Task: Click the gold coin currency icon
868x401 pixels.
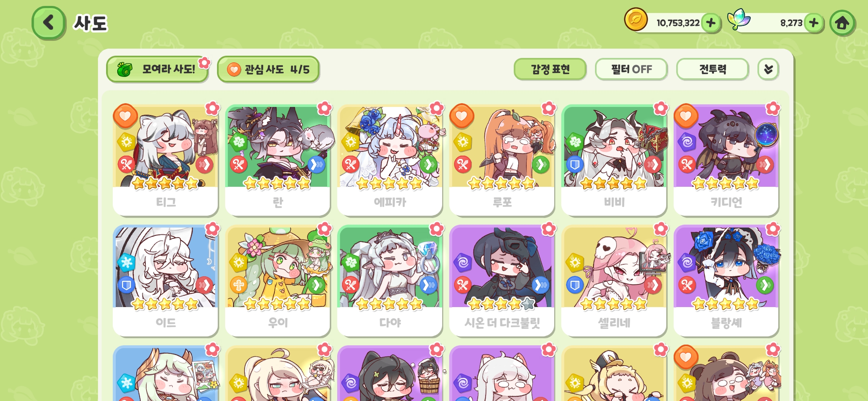Action: click(636, 19)
